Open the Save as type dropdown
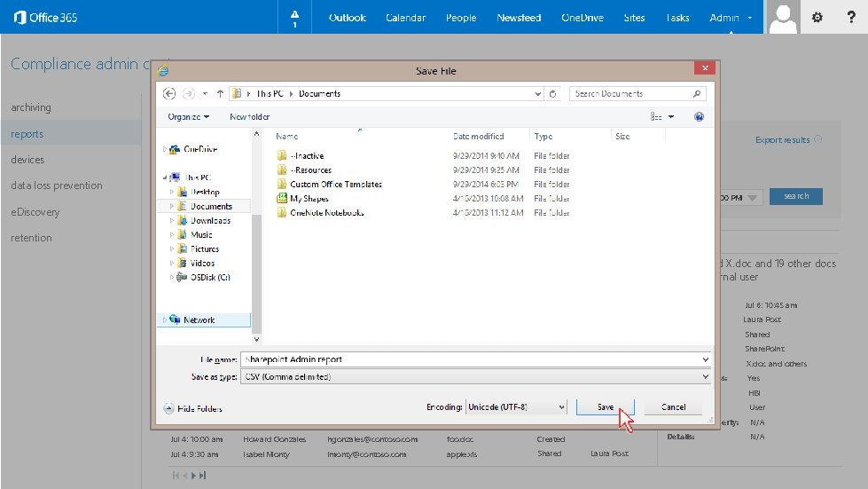 pos(705,376)
